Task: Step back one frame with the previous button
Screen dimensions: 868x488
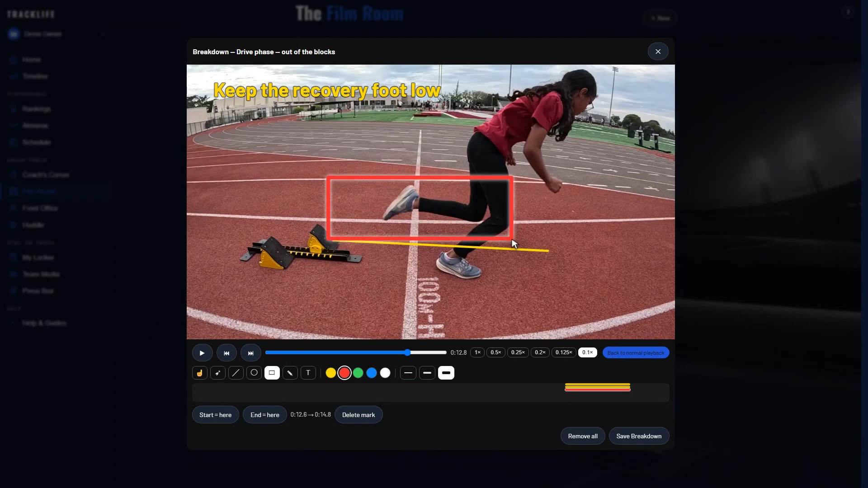Action: [x=226, y=353]
